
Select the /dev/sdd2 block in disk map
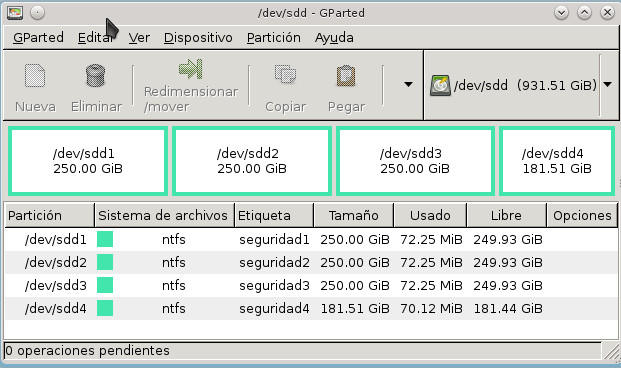(x=252, y=161)
